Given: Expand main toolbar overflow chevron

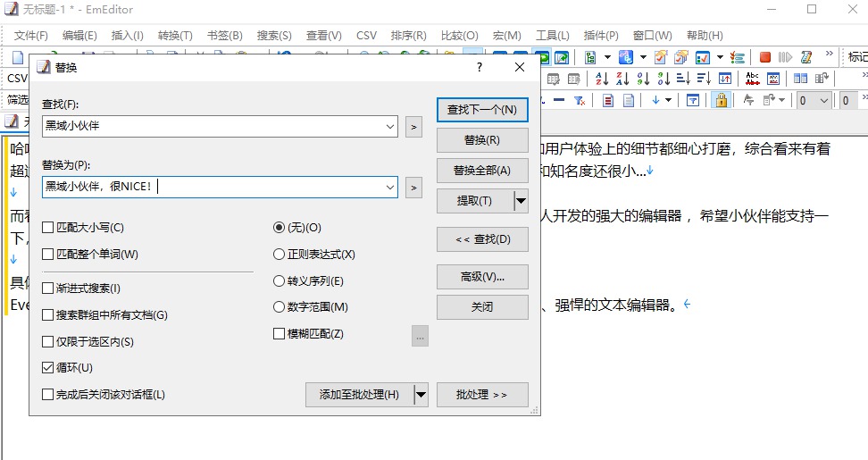Looking at the screenshot, I should point(829,54).
